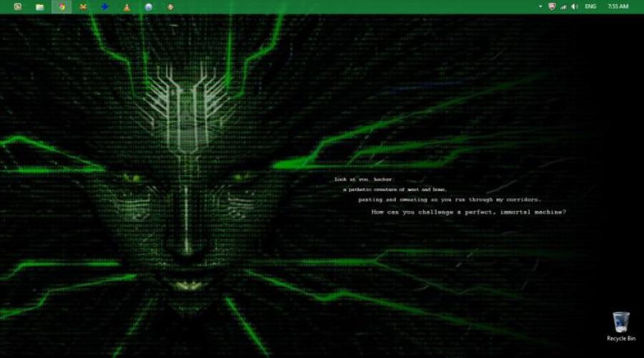Image resolution: width=644 pixels, height=358 pixels.
Task: Expand the hidden system tray icons arrow
Action: 540,6
